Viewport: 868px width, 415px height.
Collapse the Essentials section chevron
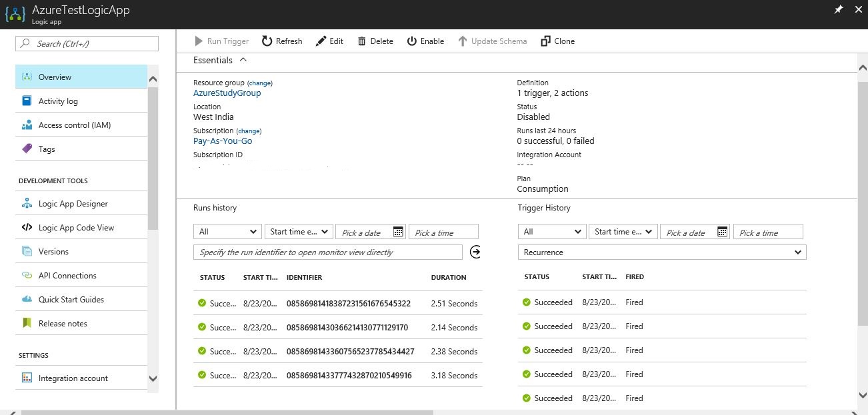coord(243,60)
